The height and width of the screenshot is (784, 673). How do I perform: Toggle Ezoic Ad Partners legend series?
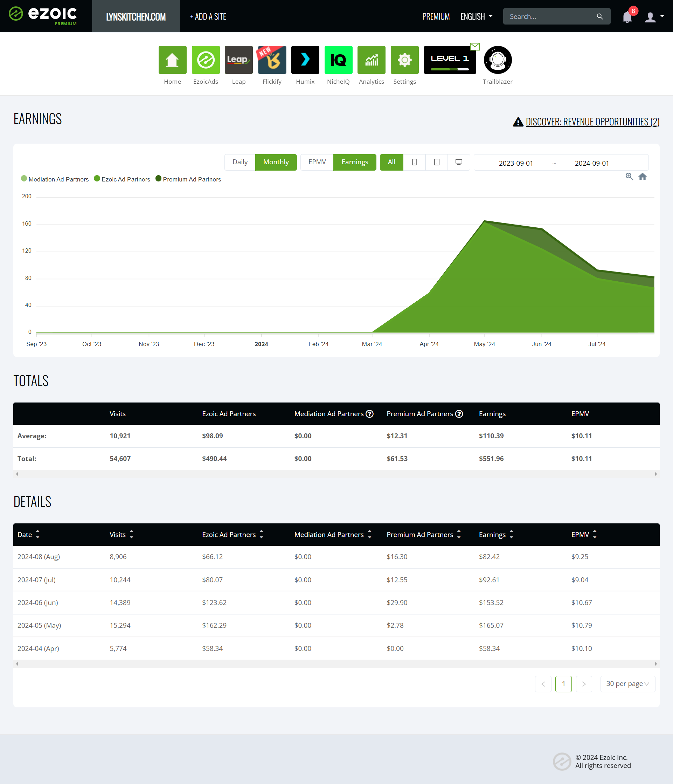pos(122,179)
